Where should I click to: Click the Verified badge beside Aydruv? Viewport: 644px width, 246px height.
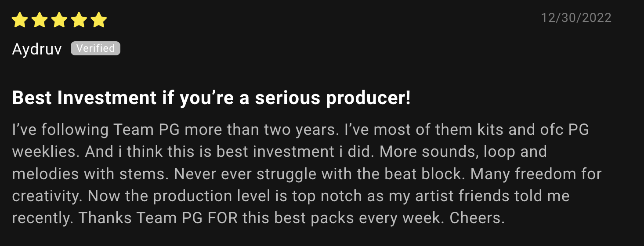[95, 48]
